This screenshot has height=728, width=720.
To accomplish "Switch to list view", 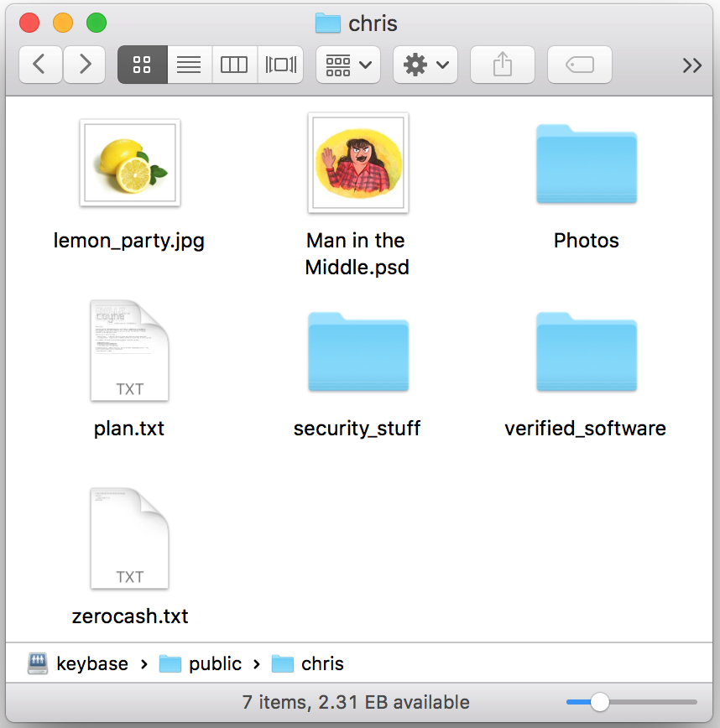I will (190, 65).
